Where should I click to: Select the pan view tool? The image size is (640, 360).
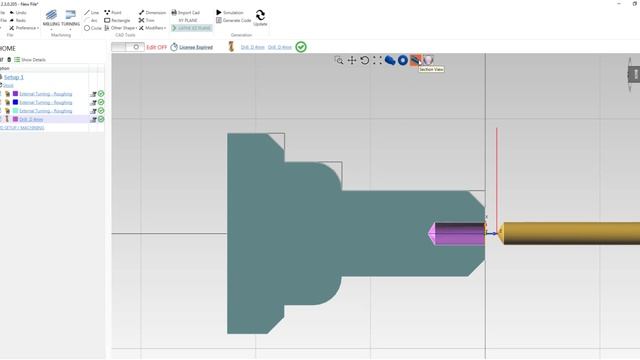click(x=352, y=60)
